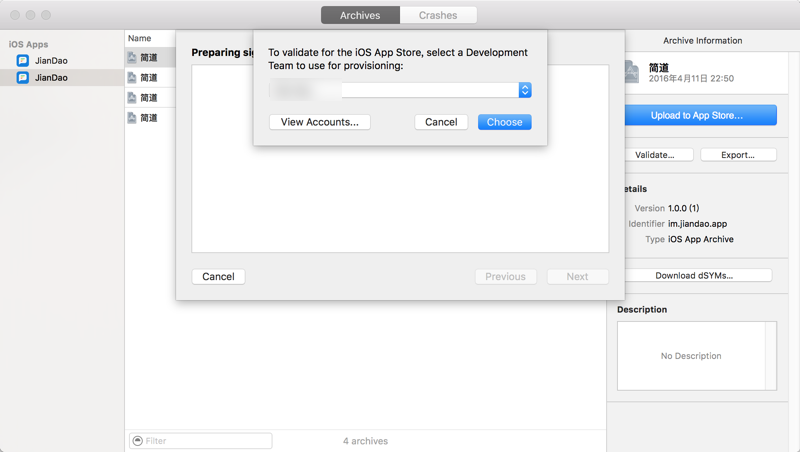This screenshot has width=800, height=452.
Task: Click the Description section heading
Action: (x=642, y=310)
